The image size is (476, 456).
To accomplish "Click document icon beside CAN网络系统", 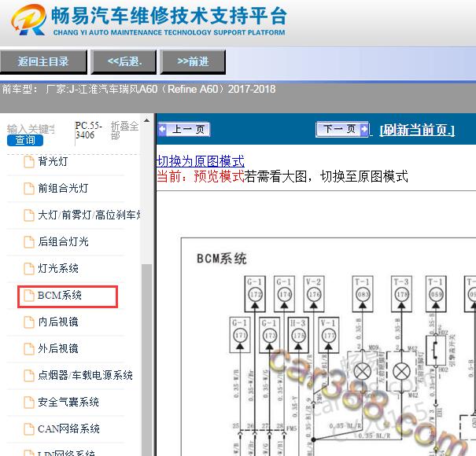I will (29, 428).
